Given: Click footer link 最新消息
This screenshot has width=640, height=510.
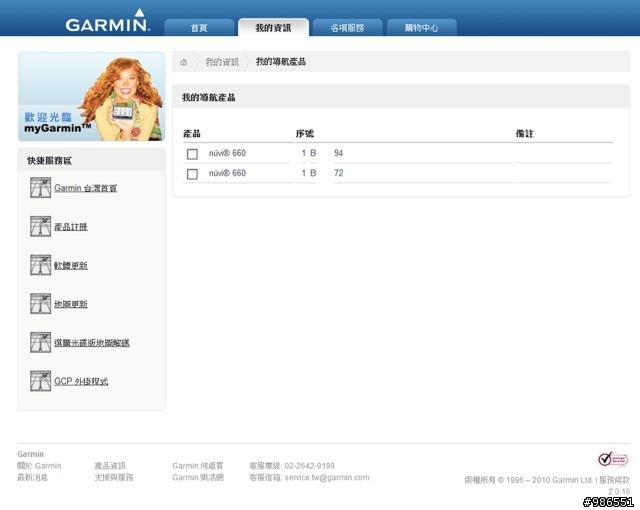Looking at the screenshot, I should click(x=32, y=477).
